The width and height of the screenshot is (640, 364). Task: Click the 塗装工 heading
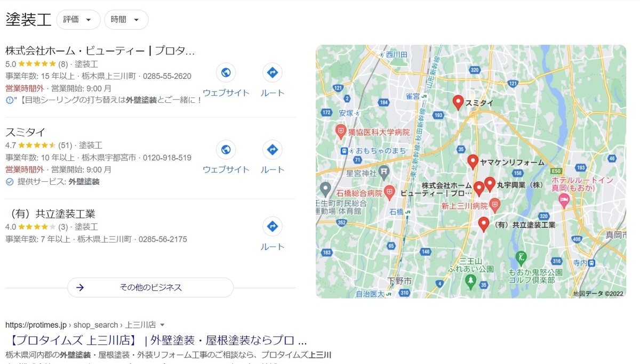coord(28,20)
